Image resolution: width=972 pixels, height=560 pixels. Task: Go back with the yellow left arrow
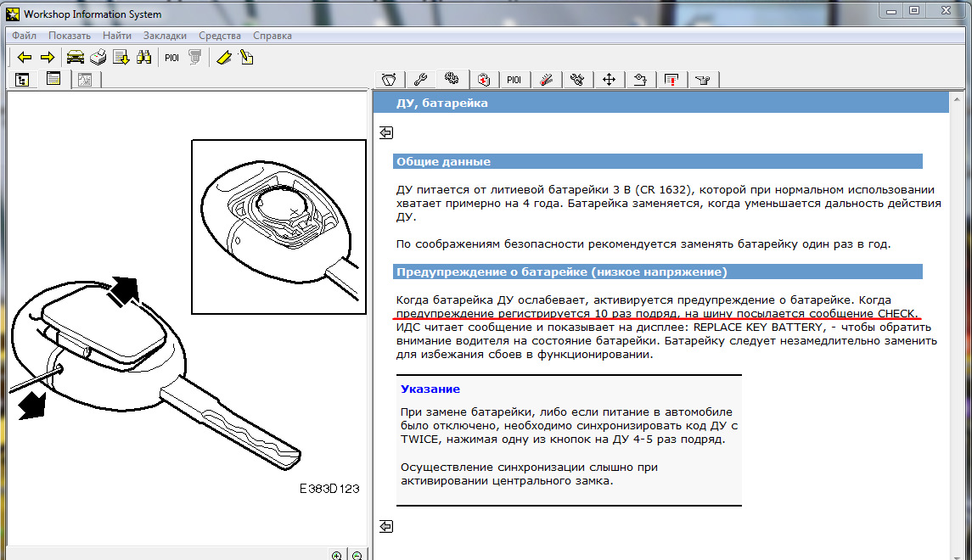click(25, 58)
